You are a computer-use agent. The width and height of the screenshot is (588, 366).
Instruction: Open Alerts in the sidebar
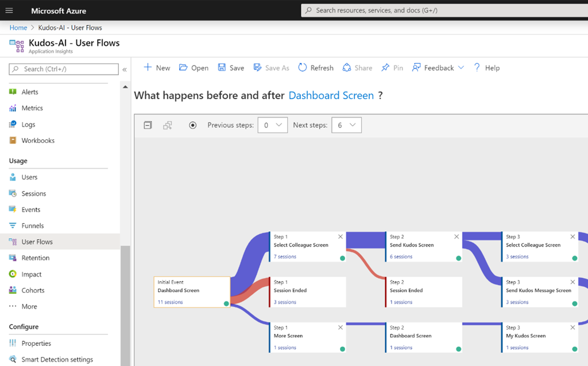pyautogui.click(x=30, y=92)
